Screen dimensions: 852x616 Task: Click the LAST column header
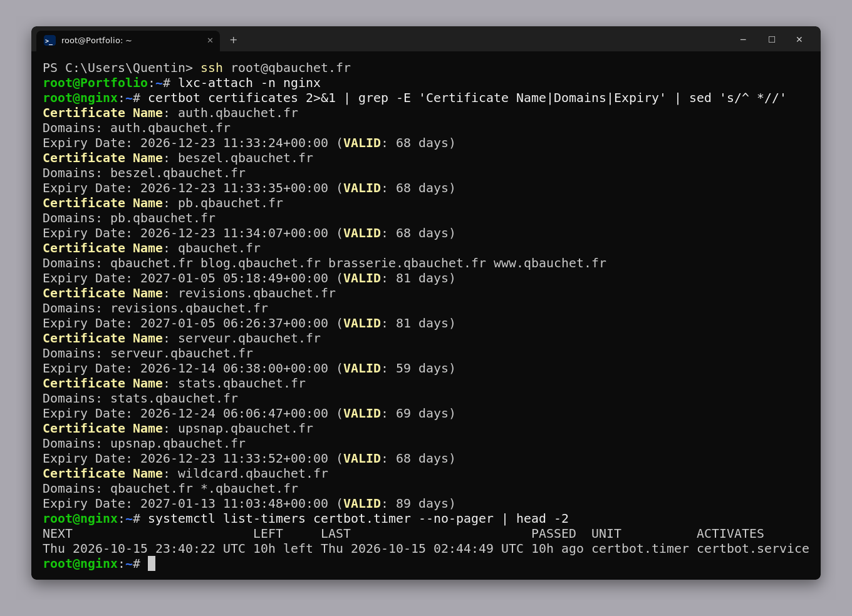[336, 533]
